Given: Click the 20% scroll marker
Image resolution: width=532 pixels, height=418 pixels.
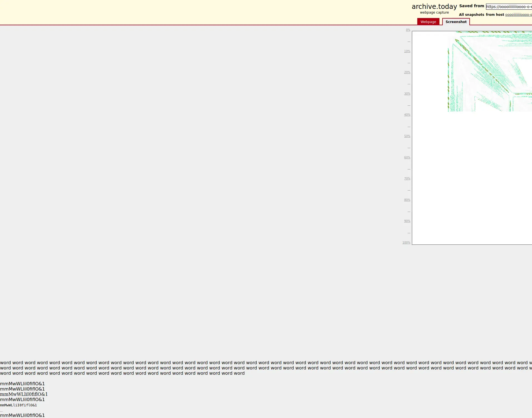Looking at the screenshot, I should coord(407,72).
